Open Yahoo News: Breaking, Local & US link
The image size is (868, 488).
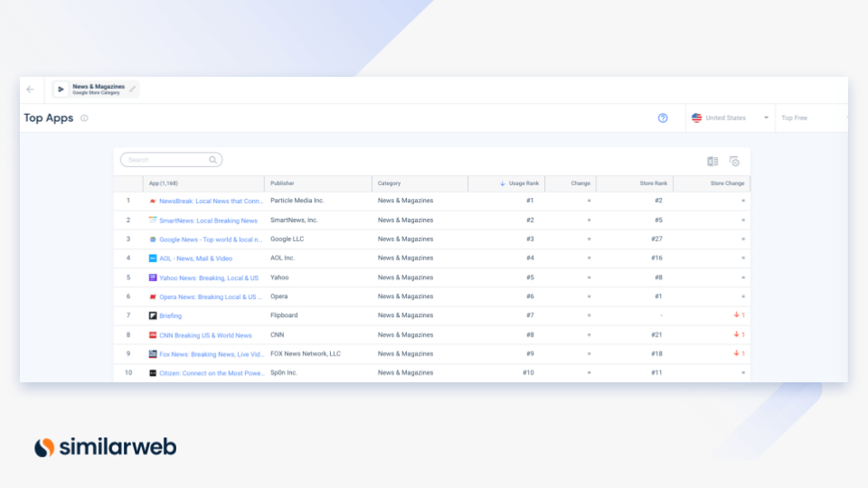click(x=209, y=277)
